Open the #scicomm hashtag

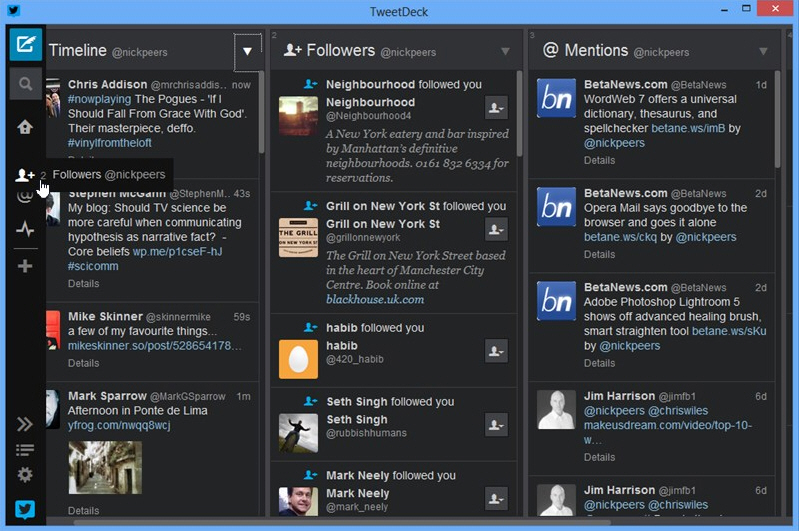pos(93,266)
